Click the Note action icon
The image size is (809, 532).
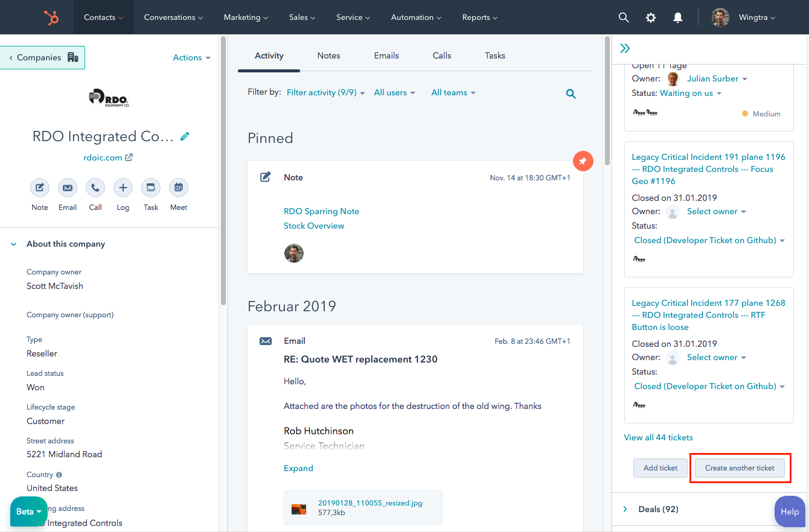pyautogui.click(x=40, y=188)
